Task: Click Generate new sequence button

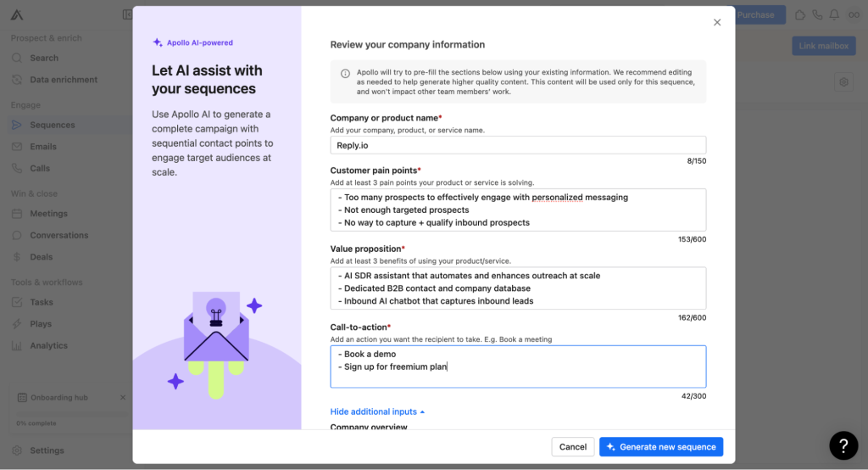Action: [661, 447]
